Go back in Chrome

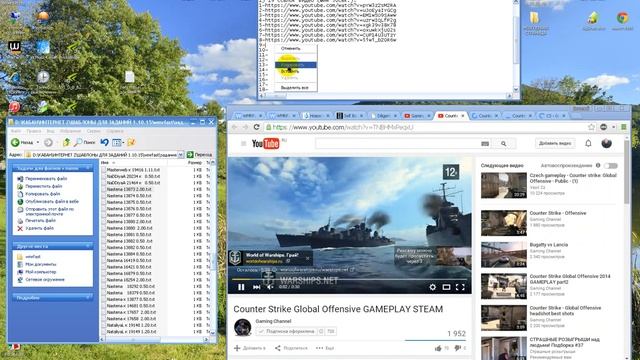click(234, 127)
